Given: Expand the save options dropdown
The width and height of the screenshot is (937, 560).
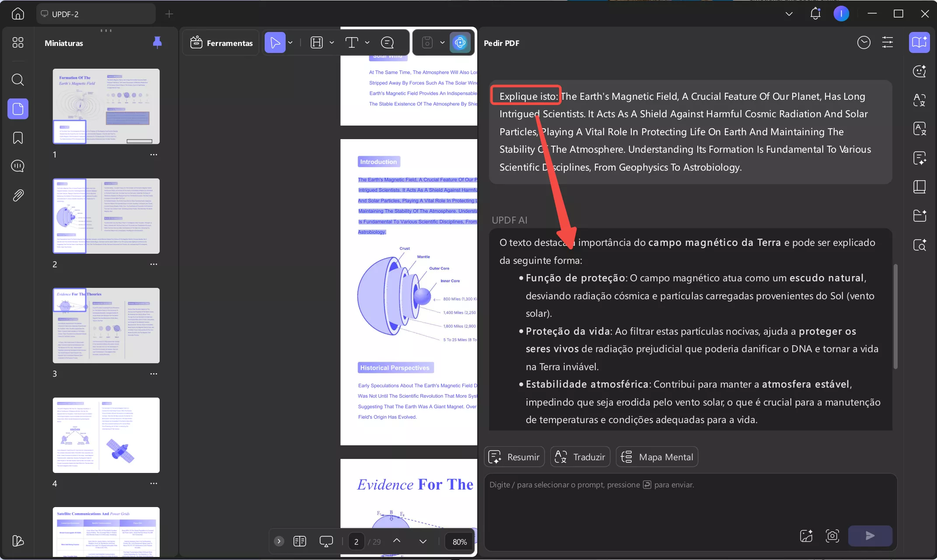Looking at the screenshot, I should [442, 42].
